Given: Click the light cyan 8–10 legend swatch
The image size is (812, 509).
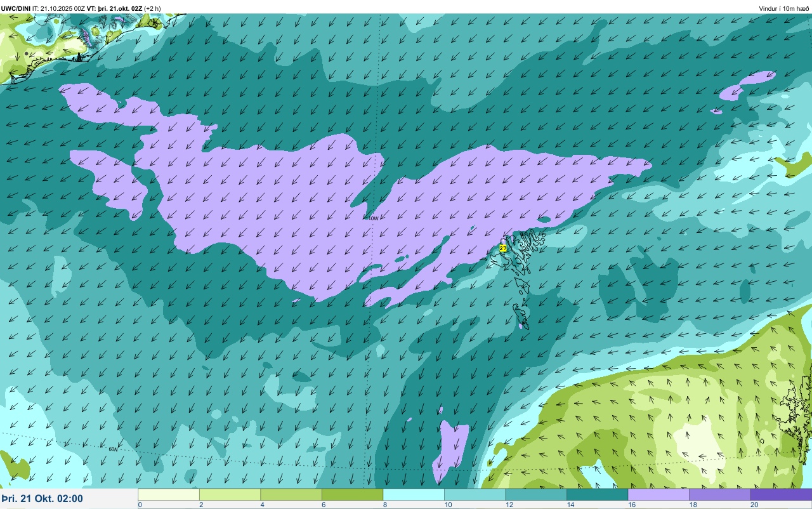Looking at the screenshot, I should point(414,494).
